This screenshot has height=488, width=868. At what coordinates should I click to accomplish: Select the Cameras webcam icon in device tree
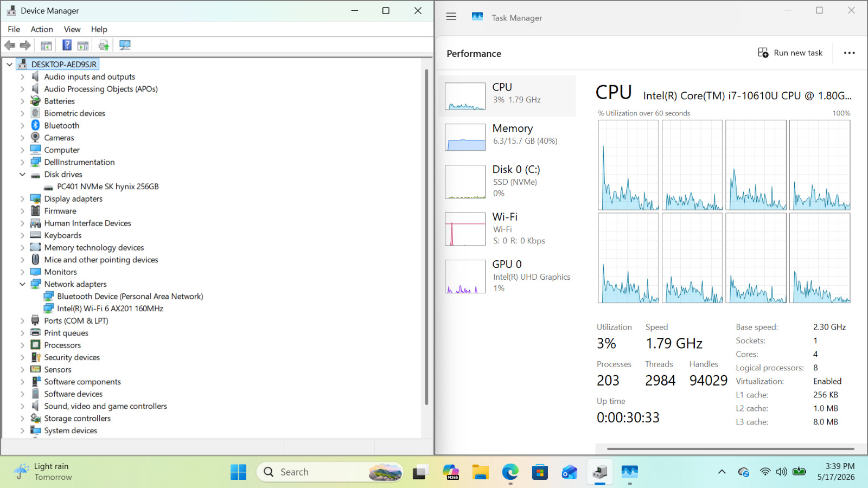tap(36, 138)
